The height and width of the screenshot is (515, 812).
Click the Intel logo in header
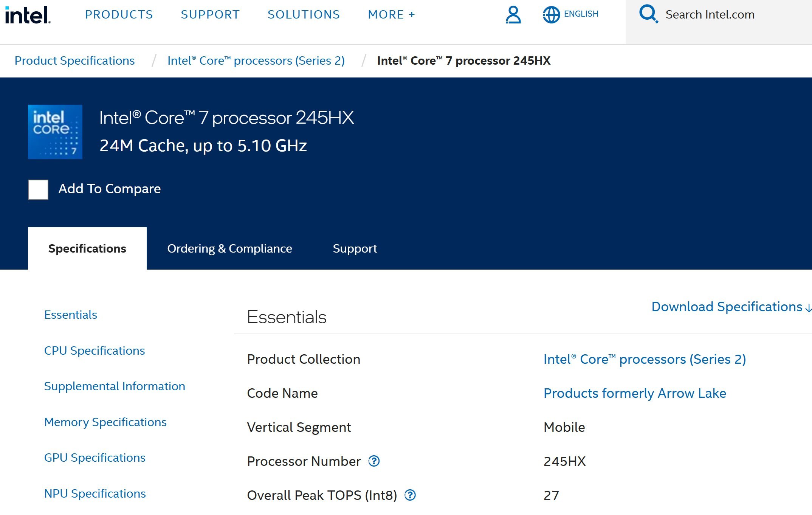click(x=28, y=15)
